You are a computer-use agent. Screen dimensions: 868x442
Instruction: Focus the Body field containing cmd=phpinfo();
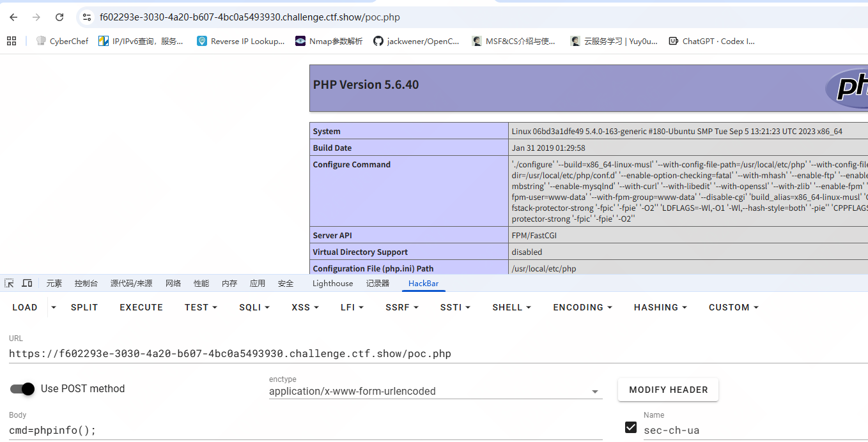[306, 431]
